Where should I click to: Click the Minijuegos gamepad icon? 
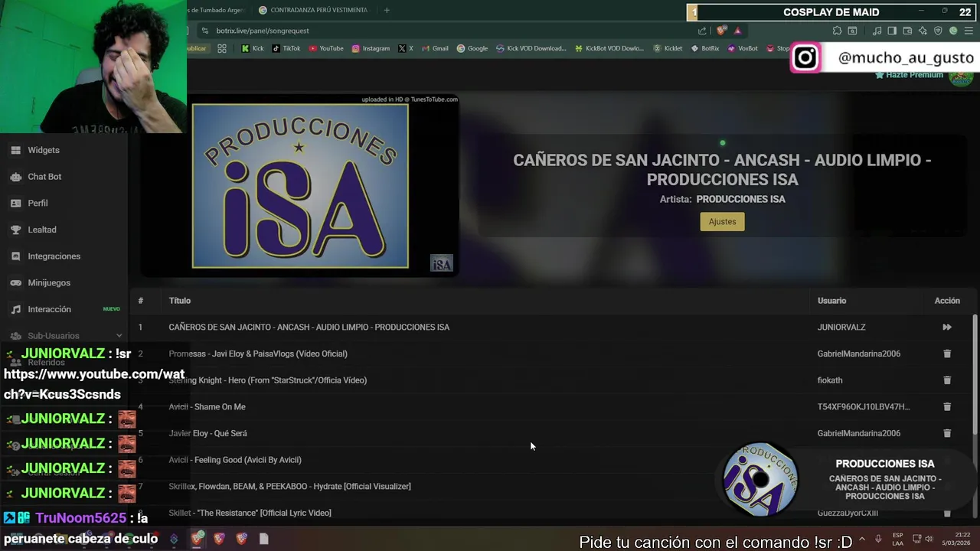click(x=15, y=282)
